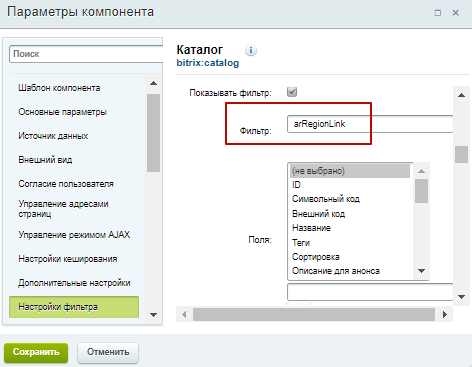Select (не выбрано) in the Поля list

coord(350,171)
